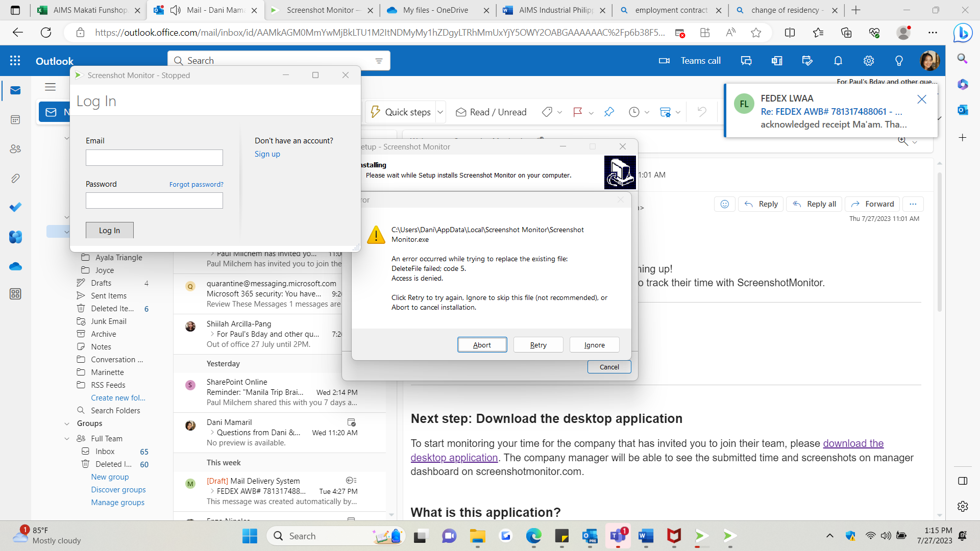Screen dimensions: 980x551
Task: Open Microsoft Teams from the taskbar
Action: click(x=618, y=536)
